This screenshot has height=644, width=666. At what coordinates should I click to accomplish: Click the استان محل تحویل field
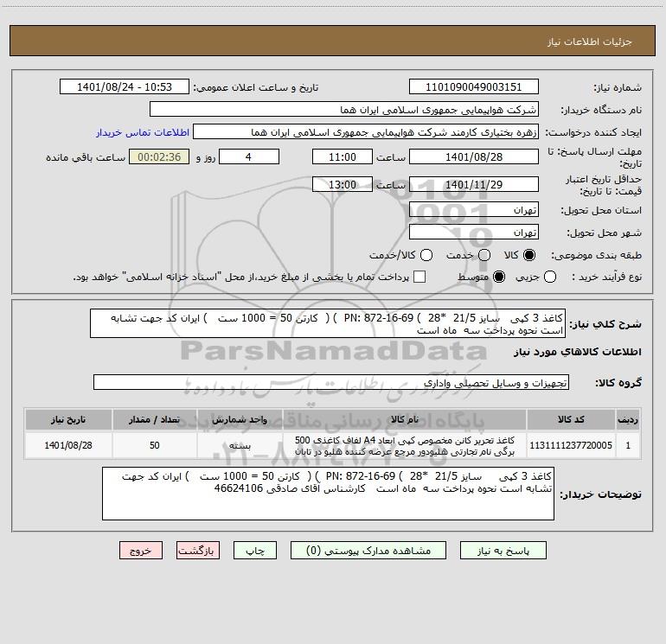[473, 210]
